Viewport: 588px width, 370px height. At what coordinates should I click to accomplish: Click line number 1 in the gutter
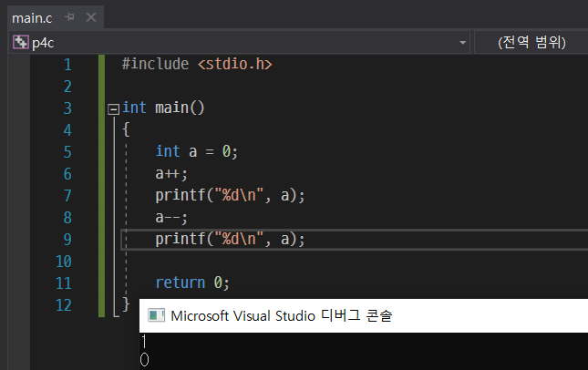[67, 65]
